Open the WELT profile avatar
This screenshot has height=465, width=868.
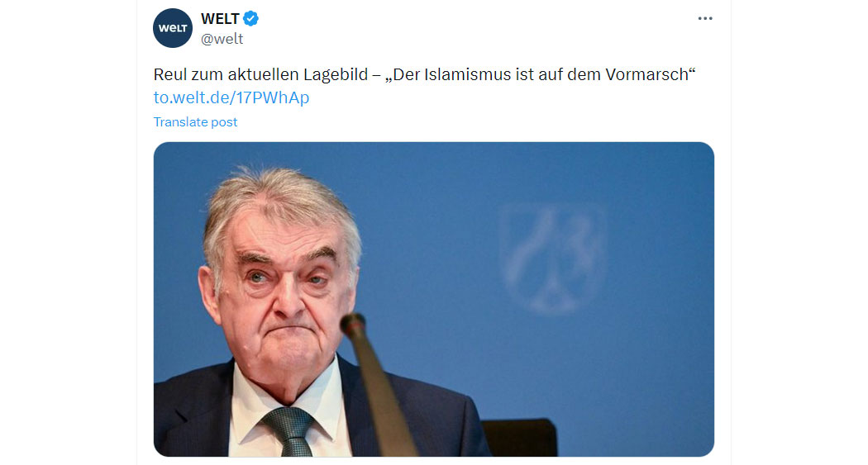[x=173, y=28]
